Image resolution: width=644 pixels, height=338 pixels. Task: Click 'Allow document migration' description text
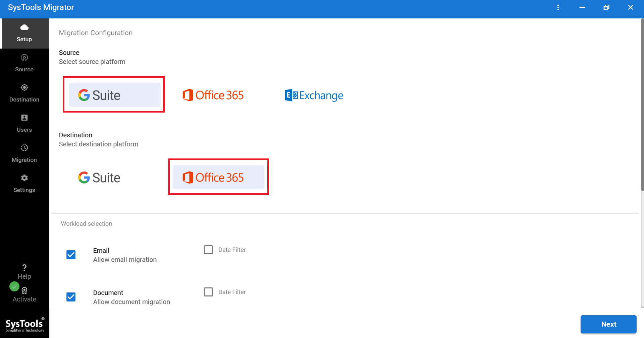(x=131, y=302)
